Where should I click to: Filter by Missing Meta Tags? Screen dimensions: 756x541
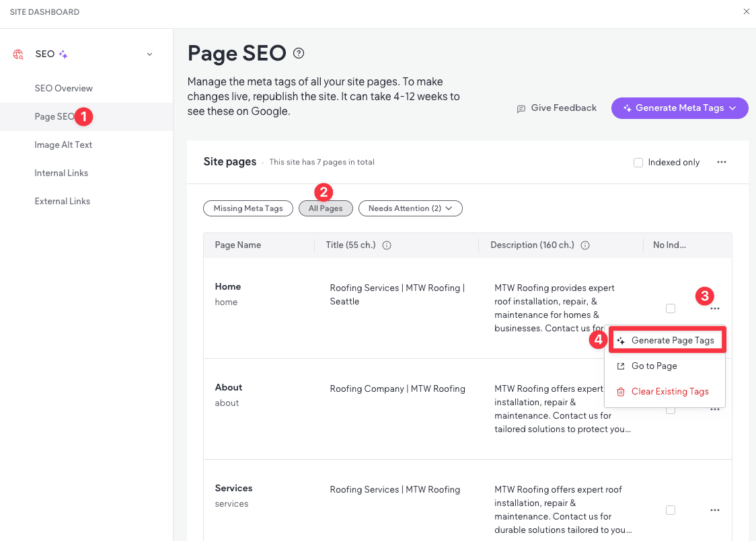pyautogui.click(x=248, y=208)
